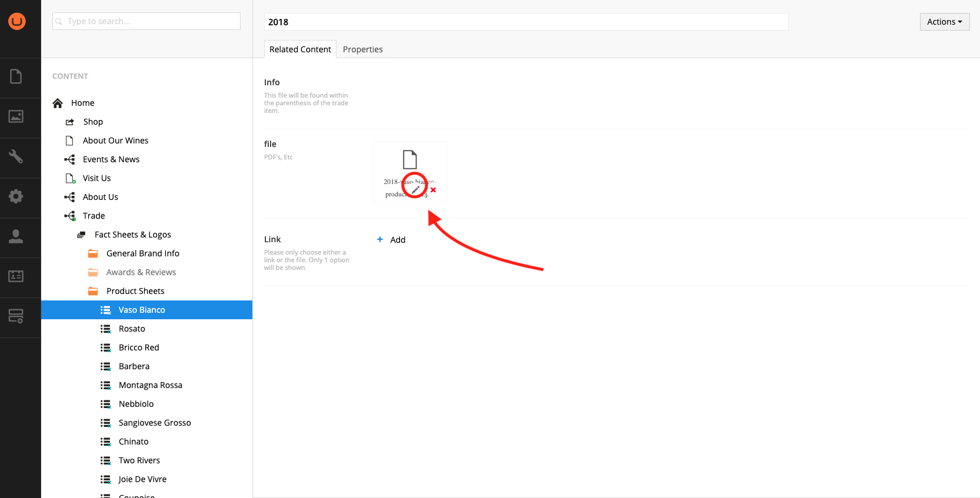
Task: Open the Rosato tree item
Action: (132, 329)
